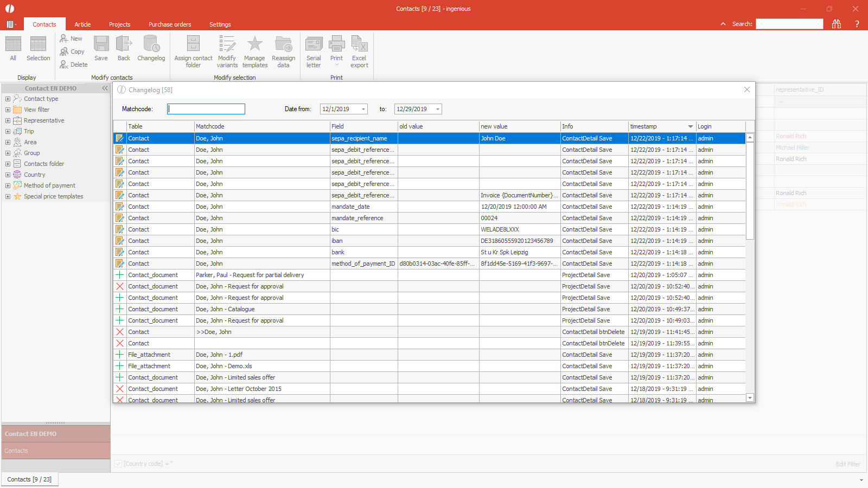Expand the Contact type tree node
The height and width of the screenshot is (488, 868).
8,99
